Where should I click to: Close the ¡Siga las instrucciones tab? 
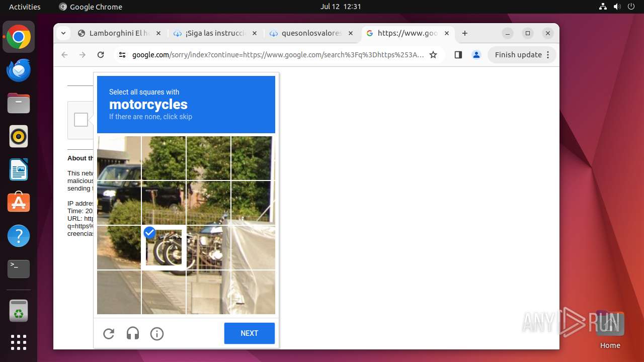coord(254,33)
